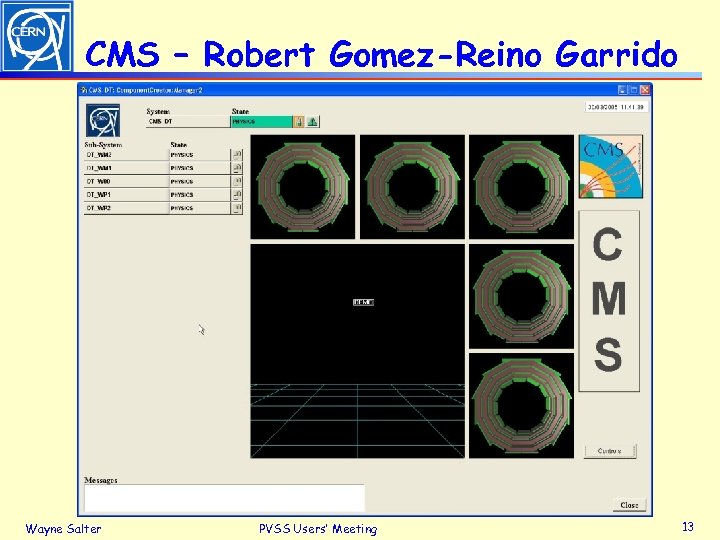Select the first wheel view in top row
The image size is (720, 540).
coord(303,187)
